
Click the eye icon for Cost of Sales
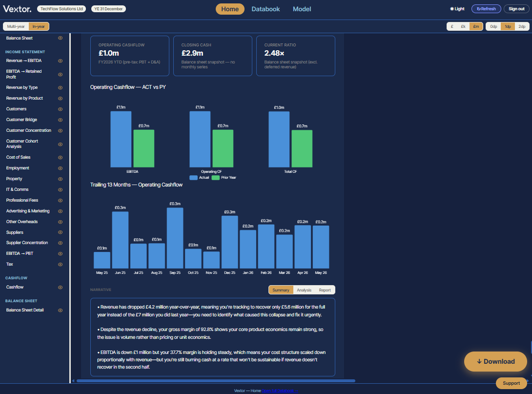pyautogui.click(x=60, y=158)
